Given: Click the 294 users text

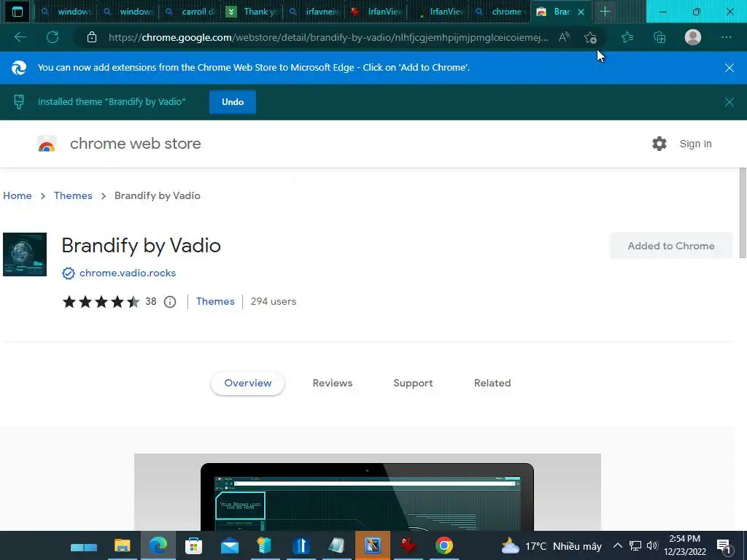Looking at the screenshot, I should 274,301.
